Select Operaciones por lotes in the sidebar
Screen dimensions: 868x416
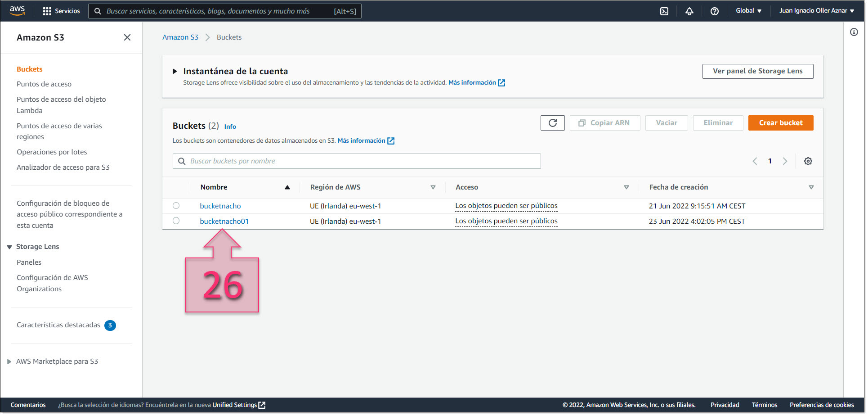(x=52, y=152)
